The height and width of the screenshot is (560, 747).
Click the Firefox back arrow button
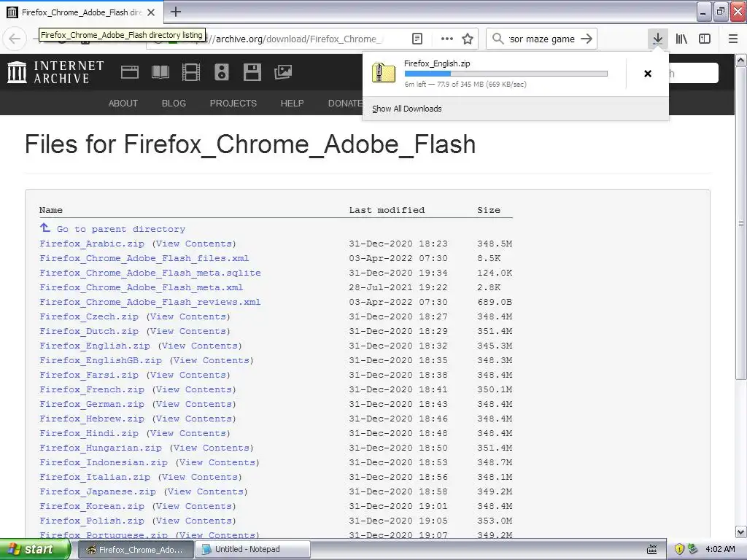tap(15, 39)
